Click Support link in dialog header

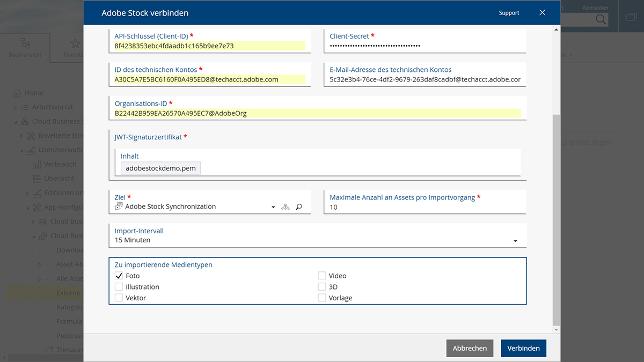pyautogui.click(x=509, y=13)
